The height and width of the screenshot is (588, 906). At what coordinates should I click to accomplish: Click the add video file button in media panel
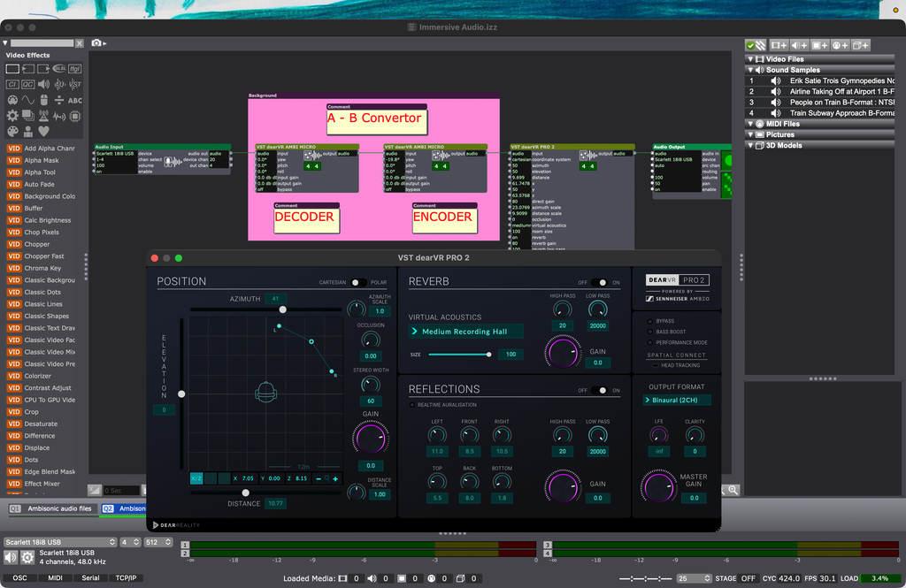780,45
